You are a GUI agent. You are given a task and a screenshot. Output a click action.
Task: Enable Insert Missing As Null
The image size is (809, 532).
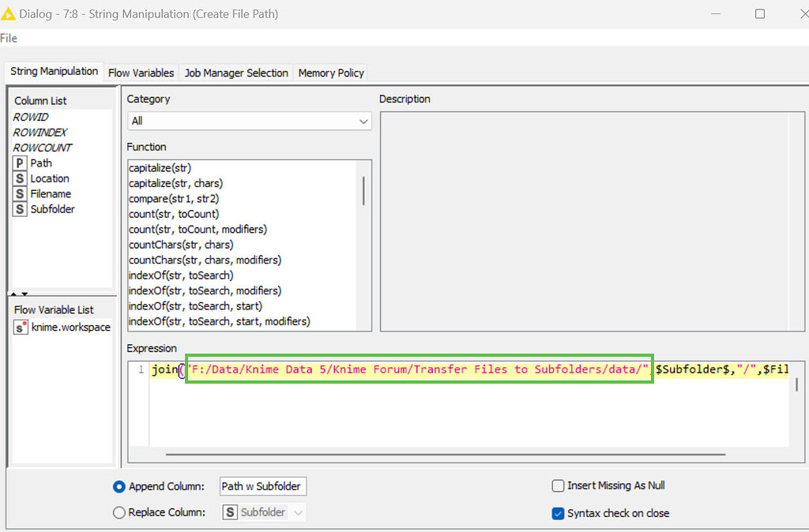coord(558,485)
